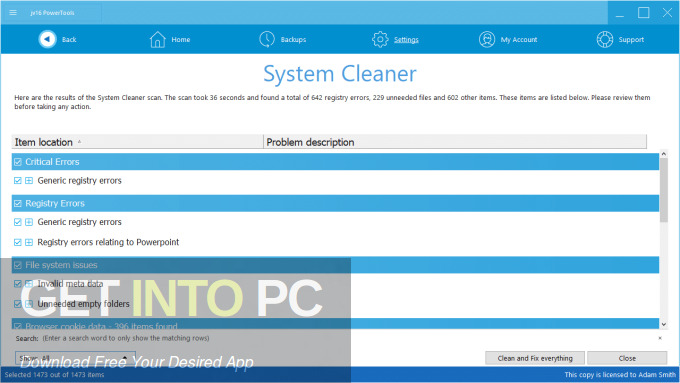This screenshot has height=383, width=680.
Task: Uncheck the Unneeded empty folders checkbox
Action: point(18,304)
